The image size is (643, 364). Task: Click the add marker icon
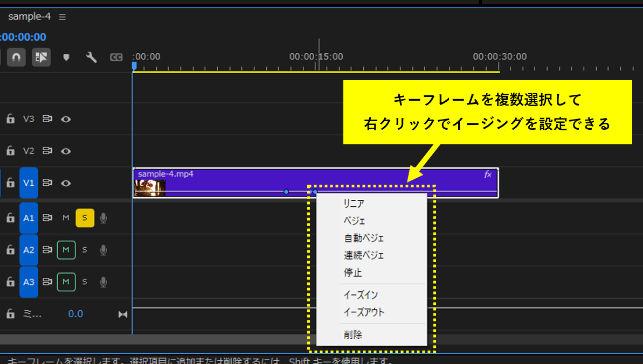point(66,57)
